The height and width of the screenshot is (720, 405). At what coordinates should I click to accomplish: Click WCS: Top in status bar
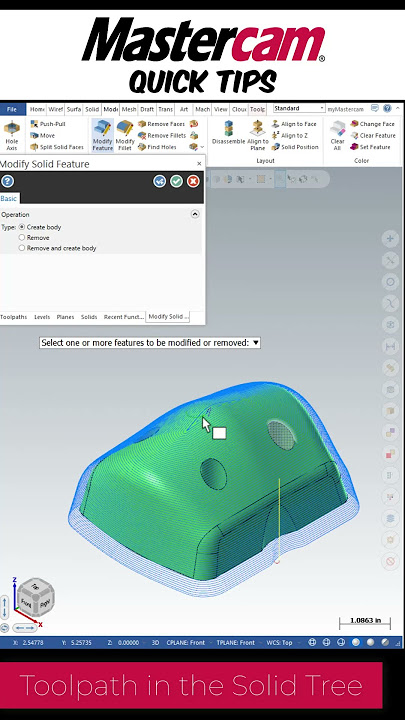(x=279, y=642)
